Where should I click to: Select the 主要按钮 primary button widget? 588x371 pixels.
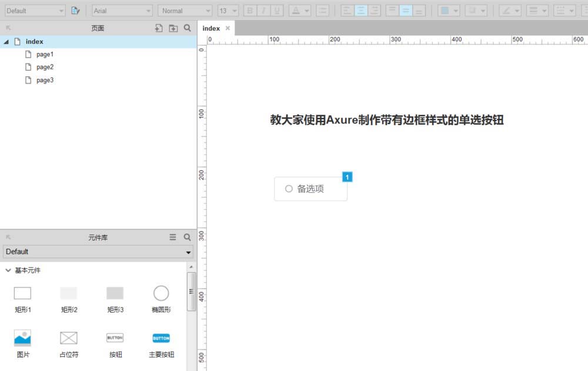pyautogui.click(x=161, y=345)
